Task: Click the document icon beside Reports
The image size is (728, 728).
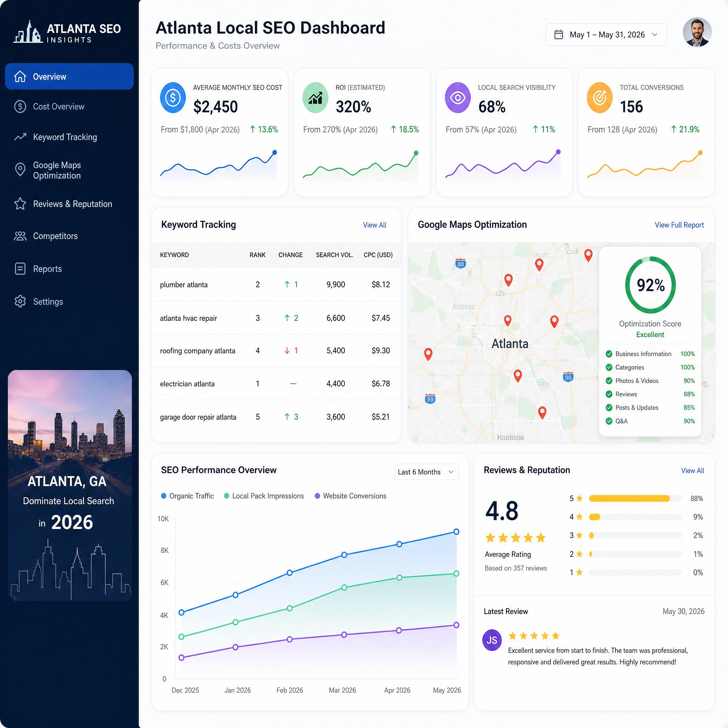Action: tap(20, 269)
